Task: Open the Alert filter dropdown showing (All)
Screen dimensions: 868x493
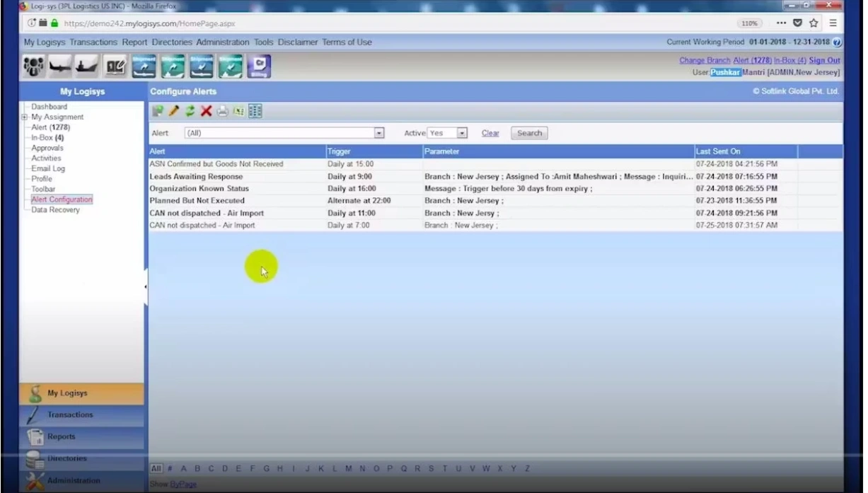Action: [378, 132]
